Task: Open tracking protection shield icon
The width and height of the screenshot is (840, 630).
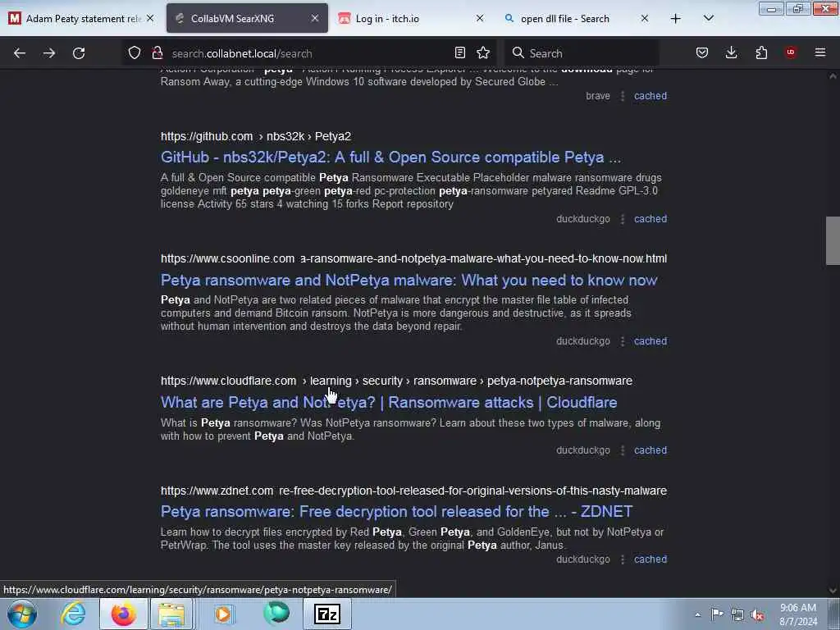Action: [135, 52]
